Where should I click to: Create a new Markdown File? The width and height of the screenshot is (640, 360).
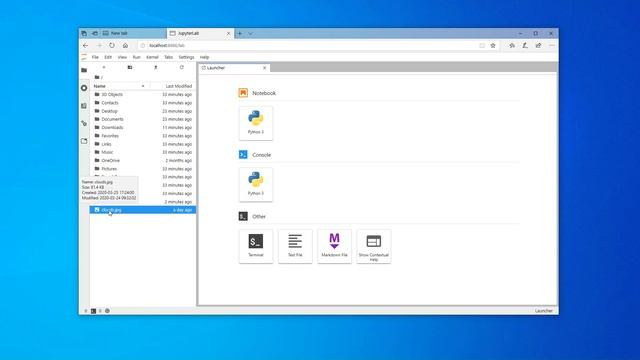click(334, 246)
